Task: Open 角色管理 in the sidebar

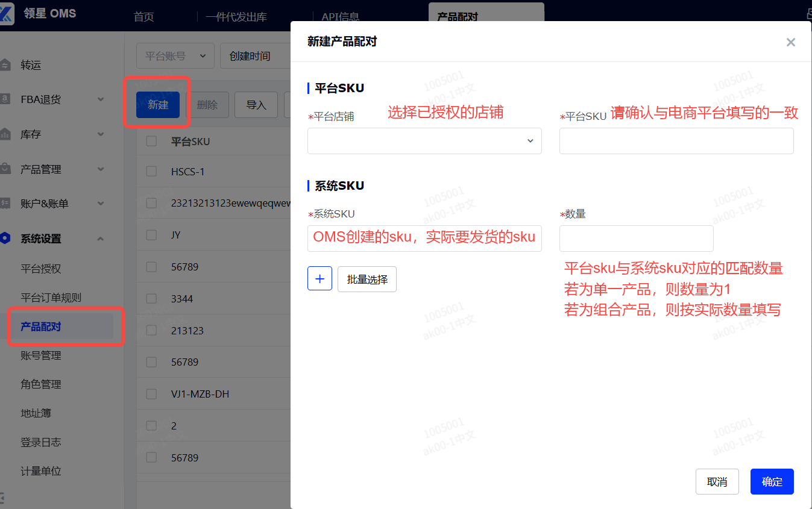Action: click(41, 384)
